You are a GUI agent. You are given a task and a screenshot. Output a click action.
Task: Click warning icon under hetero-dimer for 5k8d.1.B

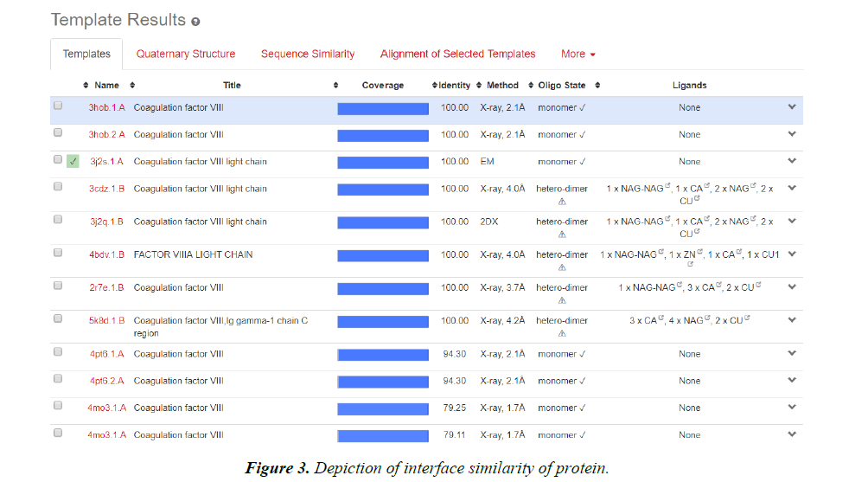click(x=562, y=333)
